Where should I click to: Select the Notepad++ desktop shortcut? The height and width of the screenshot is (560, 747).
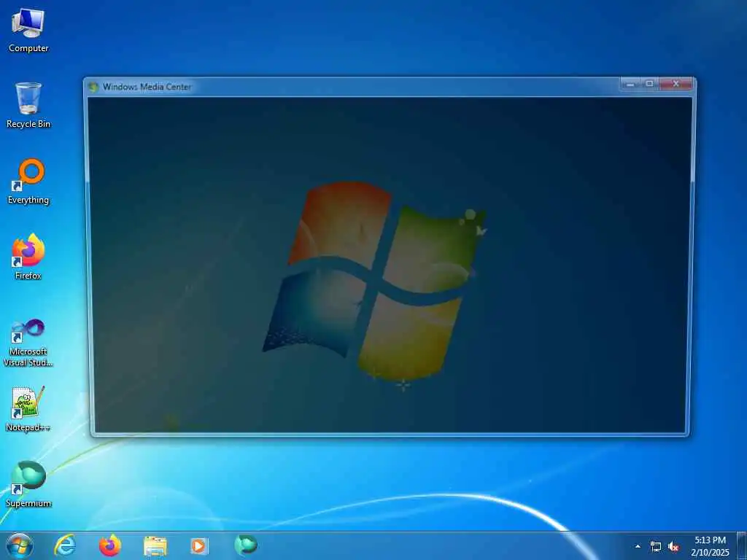point(28,409)
